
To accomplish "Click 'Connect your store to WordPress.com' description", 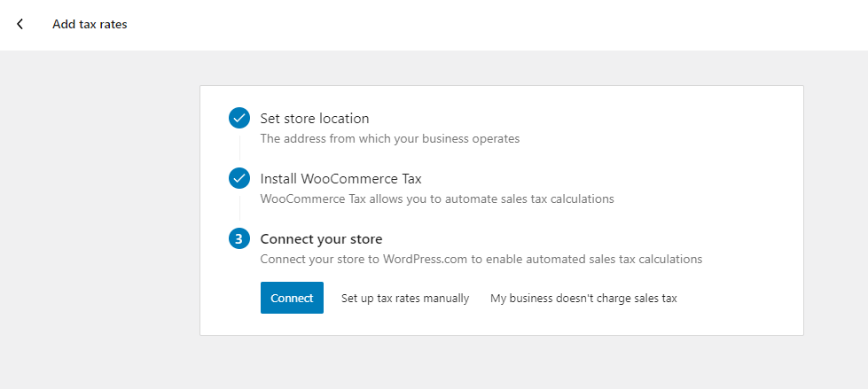I will [x=481, y=259].
